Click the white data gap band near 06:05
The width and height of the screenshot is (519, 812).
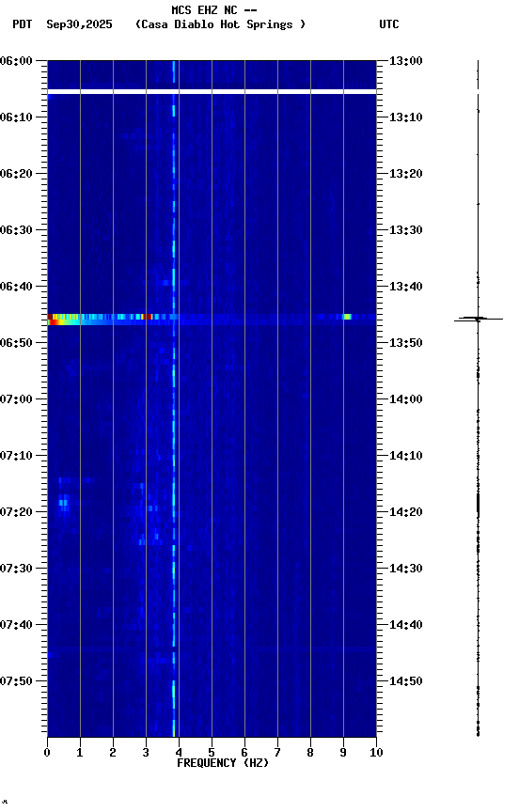(x=212, y=92)
